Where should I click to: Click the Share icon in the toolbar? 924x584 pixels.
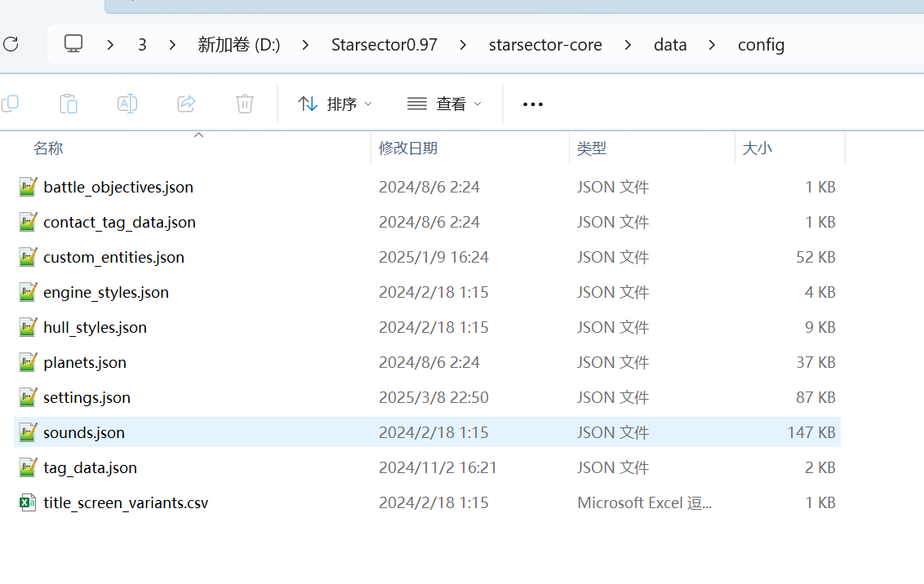[186, 104]
